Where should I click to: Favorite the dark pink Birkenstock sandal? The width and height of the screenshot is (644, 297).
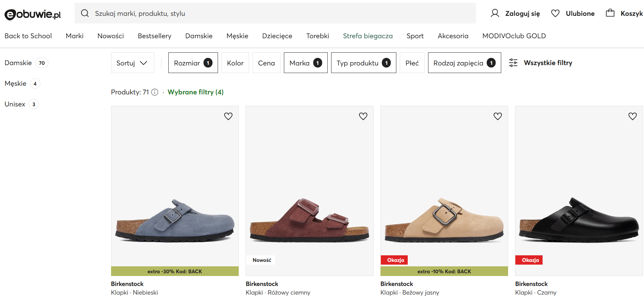(363, 116)
